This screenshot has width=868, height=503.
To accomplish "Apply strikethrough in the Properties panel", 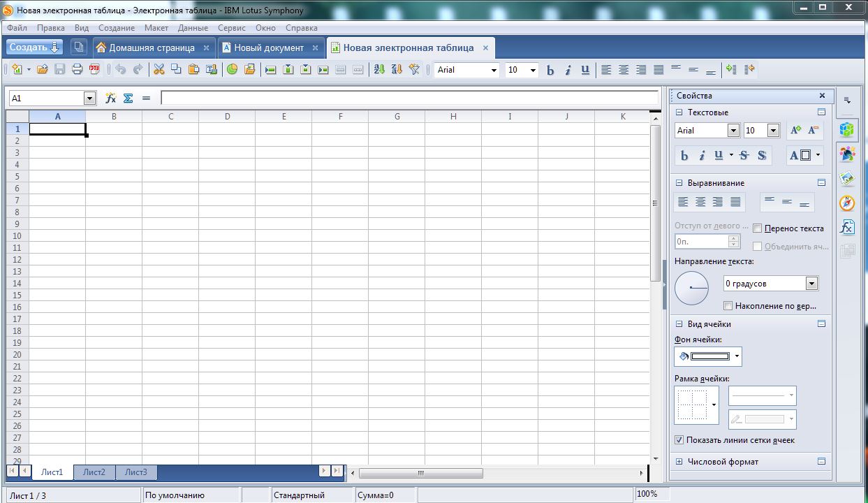I will tap(744, 155).
